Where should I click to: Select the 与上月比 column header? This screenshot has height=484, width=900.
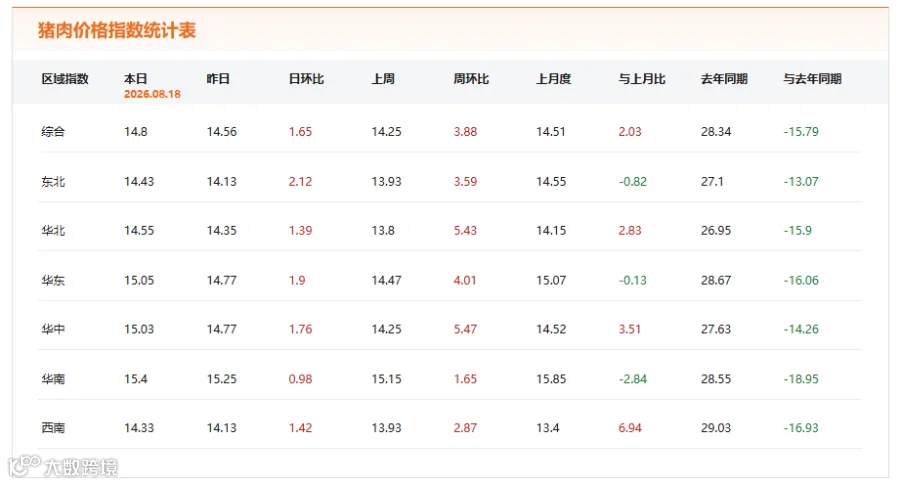[x=642, y=79]
